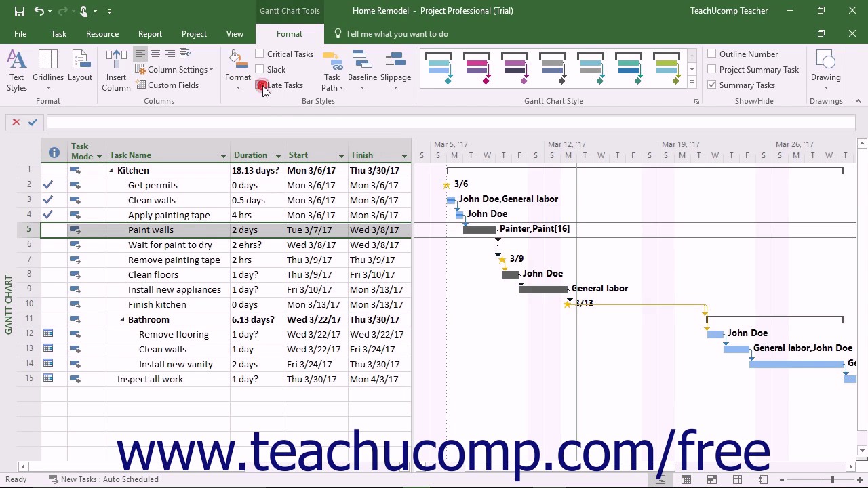Screen dimensions: 868x488
Task: Select the blue Gantt chart style
Action: 439,68
